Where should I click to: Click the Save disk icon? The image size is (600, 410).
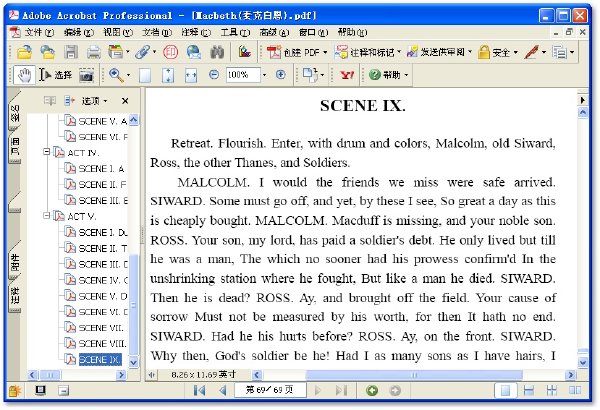coord(71,52)
